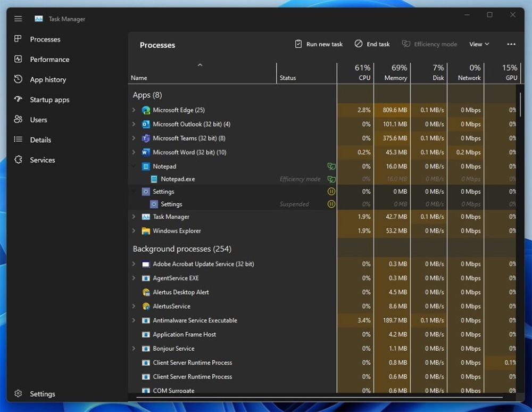532x412 pixels.
Task: Open the App history page
Action: coord(49,79)
